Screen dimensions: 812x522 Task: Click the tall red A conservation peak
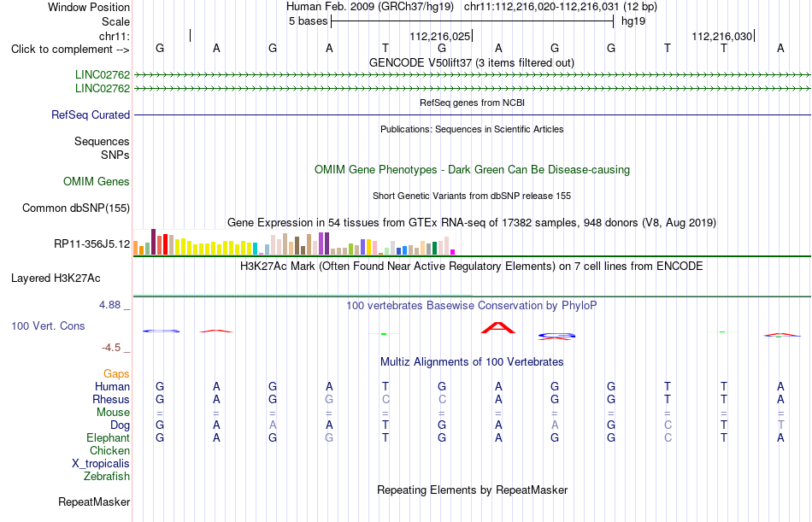(x=498, y=328)
